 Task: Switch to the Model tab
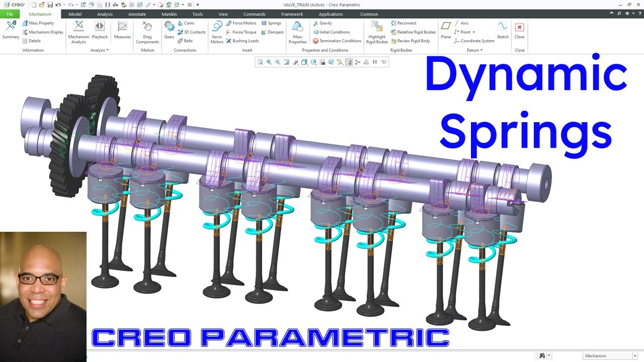coord(75,14)
